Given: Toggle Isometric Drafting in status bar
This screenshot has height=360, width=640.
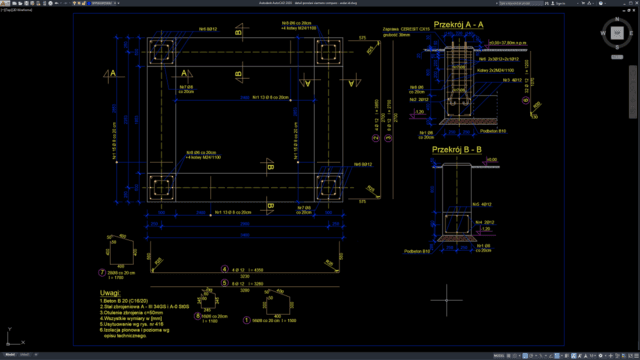Looking at the screenshot, I should point(540,356).
